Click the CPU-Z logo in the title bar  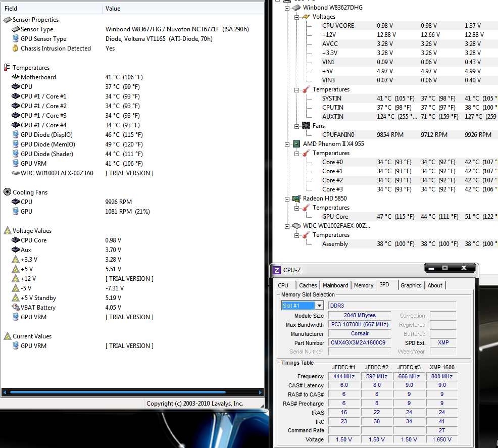point(277,270)
